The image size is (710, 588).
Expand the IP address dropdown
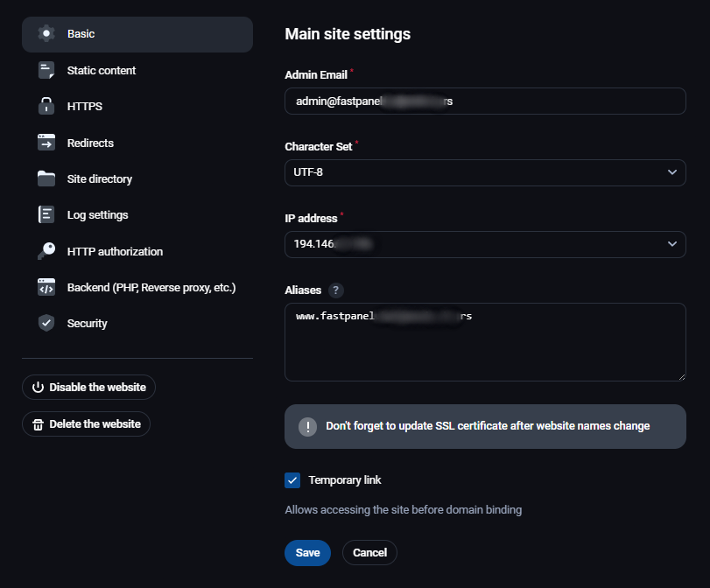[x=485, y=244]
